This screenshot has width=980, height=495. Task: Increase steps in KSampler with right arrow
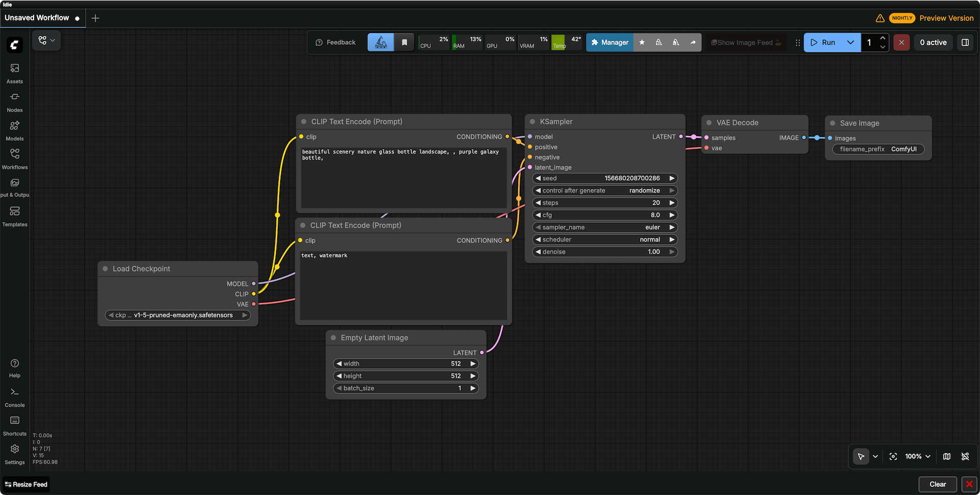click(x=672, y=202)
